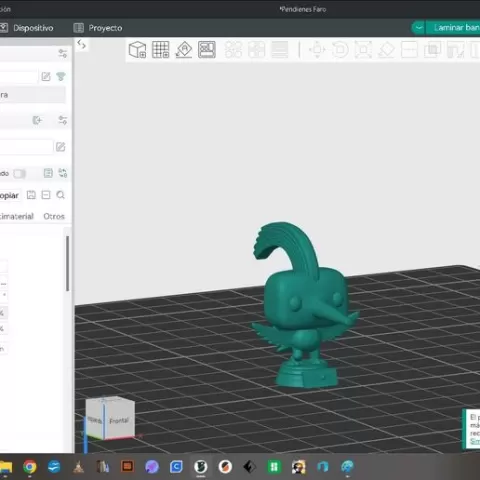Select the Otros settings tab
Screen dimensions: 480x480
(54, 216)
